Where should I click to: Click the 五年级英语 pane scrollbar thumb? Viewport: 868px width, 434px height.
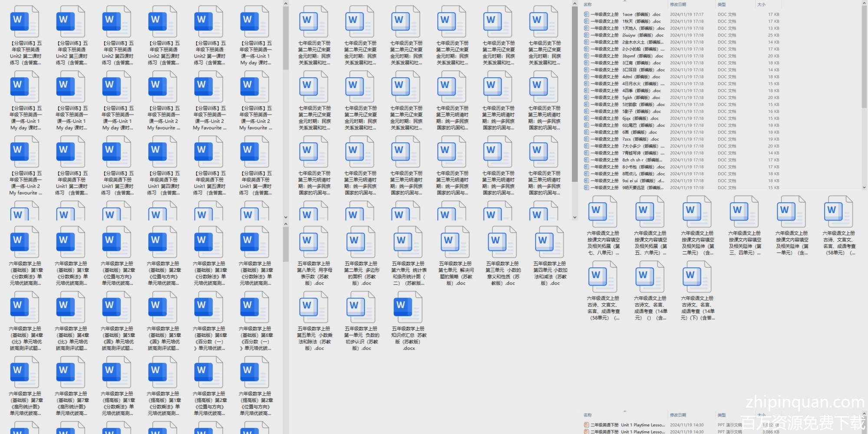(286, 38)
